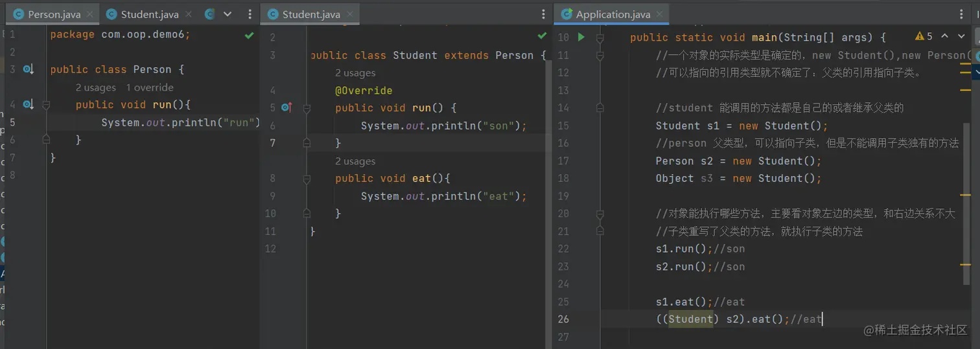Close the Student.java tab in the left group

(x=189, y=14)
